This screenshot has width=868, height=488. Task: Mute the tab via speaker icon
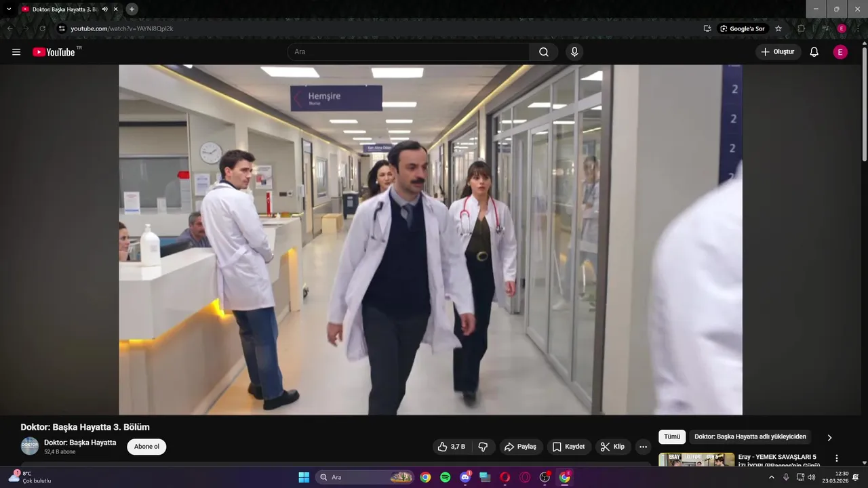click(104, 9)
